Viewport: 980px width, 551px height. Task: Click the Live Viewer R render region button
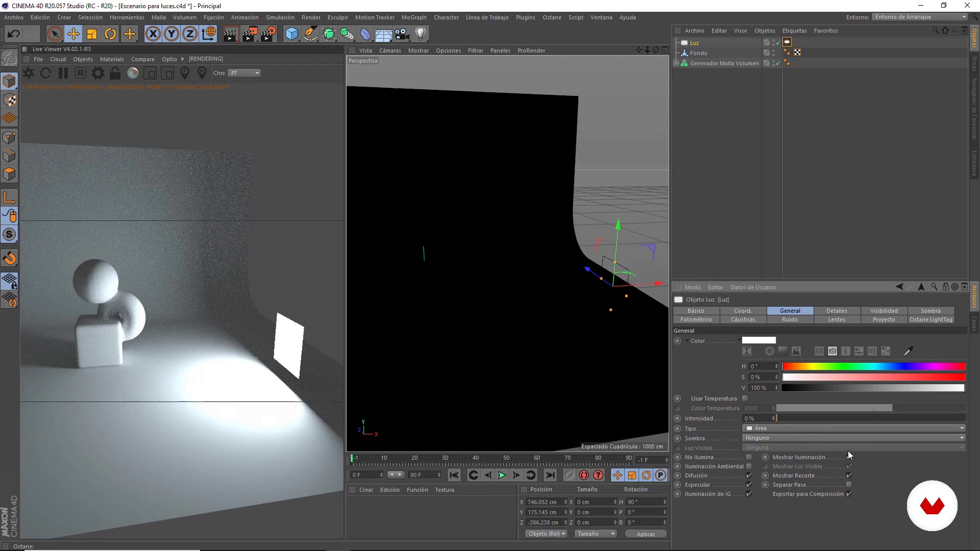coord(80,73)
